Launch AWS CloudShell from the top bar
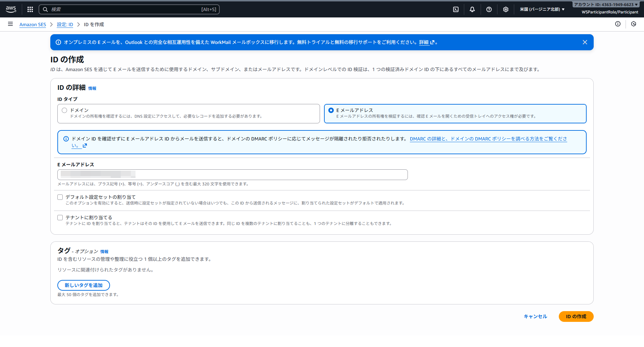 455,9
